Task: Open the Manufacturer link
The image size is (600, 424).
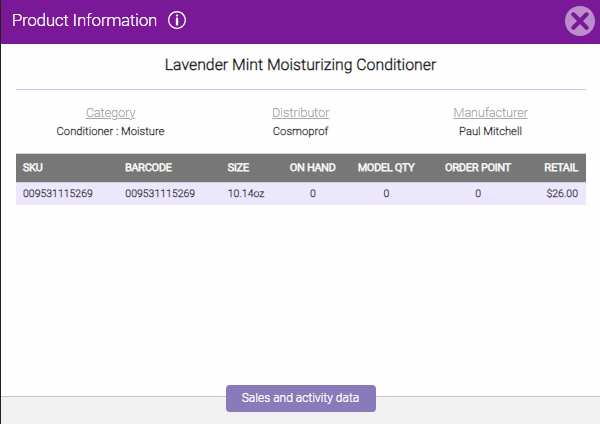Action: point(490,113)
